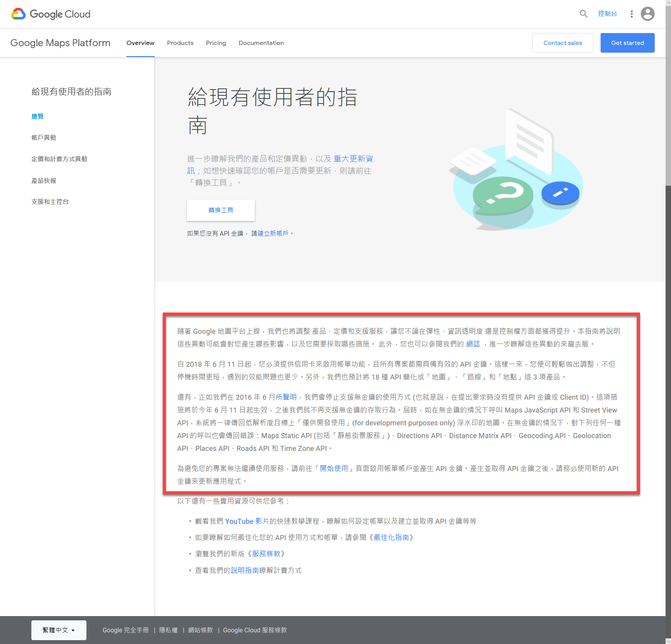
Task: Open 產品快報 sidebar item
Action: pyautogui.click(x=44, y=181)
